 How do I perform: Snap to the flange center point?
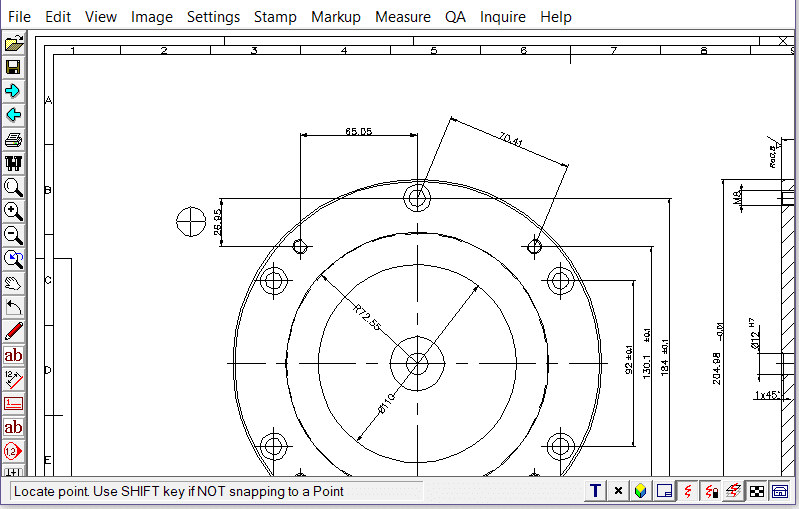(x=417, y=363)
